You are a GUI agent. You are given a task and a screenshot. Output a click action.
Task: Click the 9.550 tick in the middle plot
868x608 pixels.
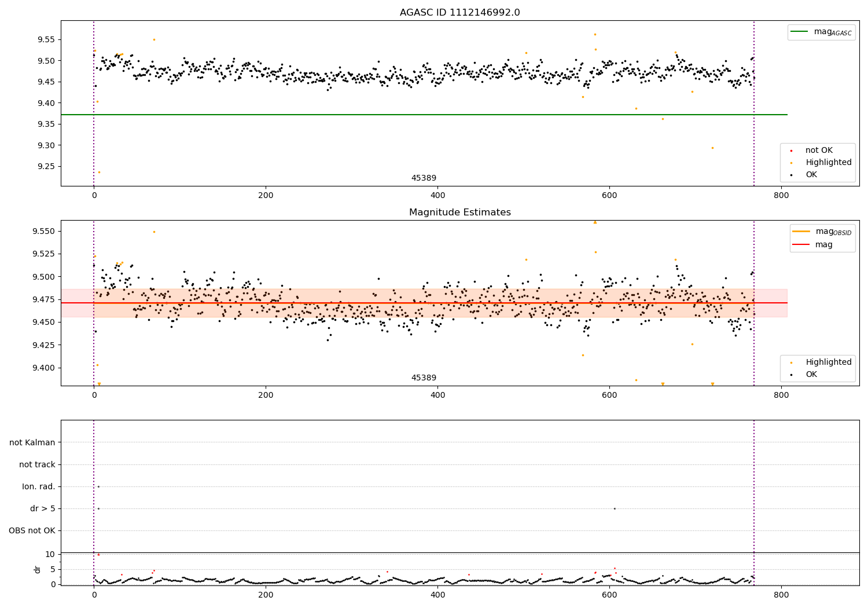coord(44,231)
